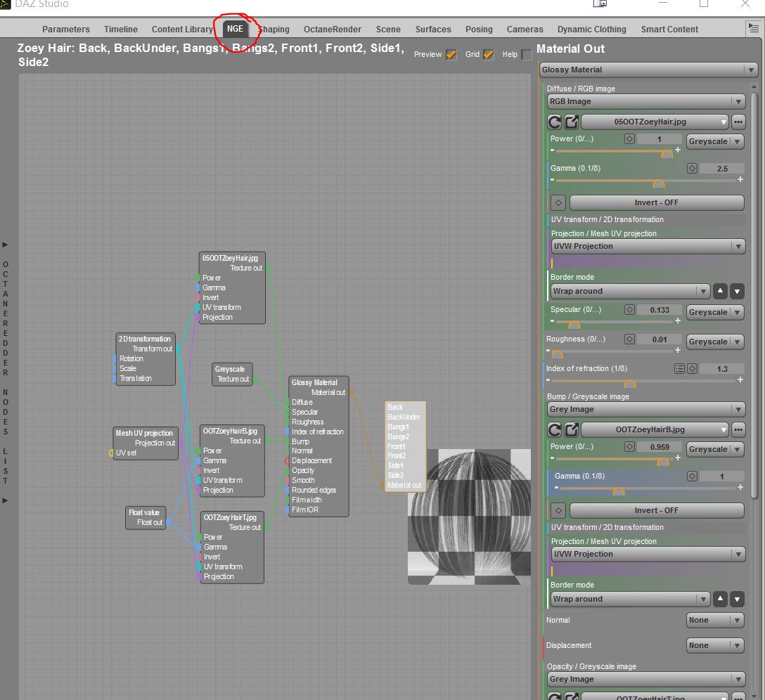Open the Grey Image bump dropdown

(646, 409)
